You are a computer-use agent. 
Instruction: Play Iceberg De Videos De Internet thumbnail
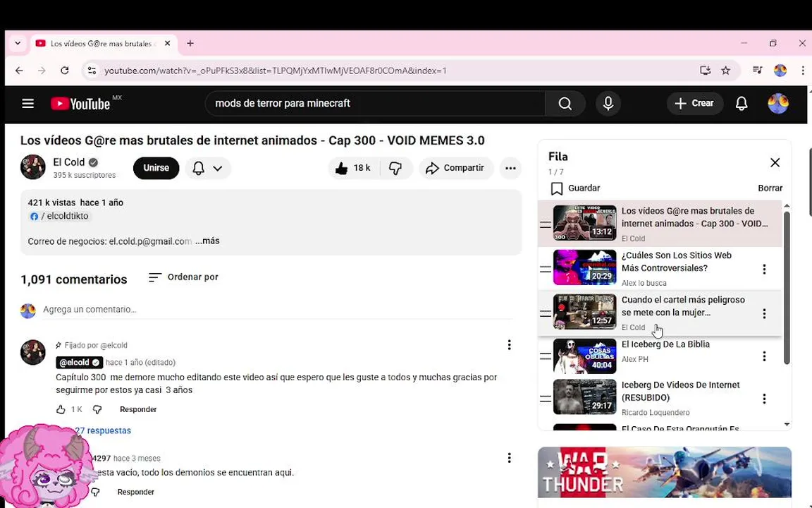[584, 397]
